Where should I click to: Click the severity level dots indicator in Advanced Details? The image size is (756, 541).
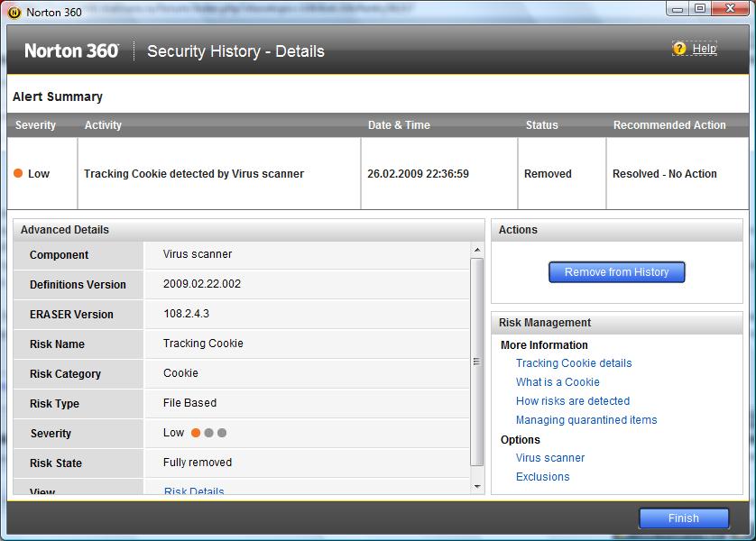click(x=208, y=433)
